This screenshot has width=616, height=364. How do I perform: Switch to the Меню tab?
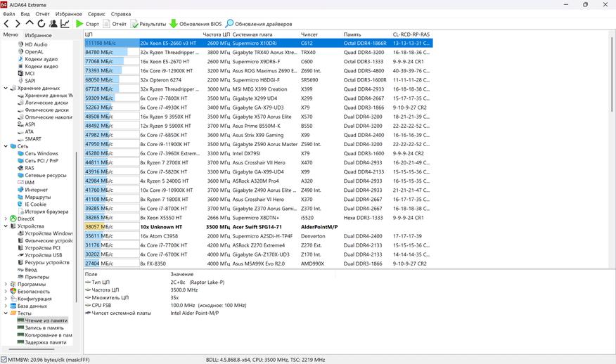(x=11, y=34)
